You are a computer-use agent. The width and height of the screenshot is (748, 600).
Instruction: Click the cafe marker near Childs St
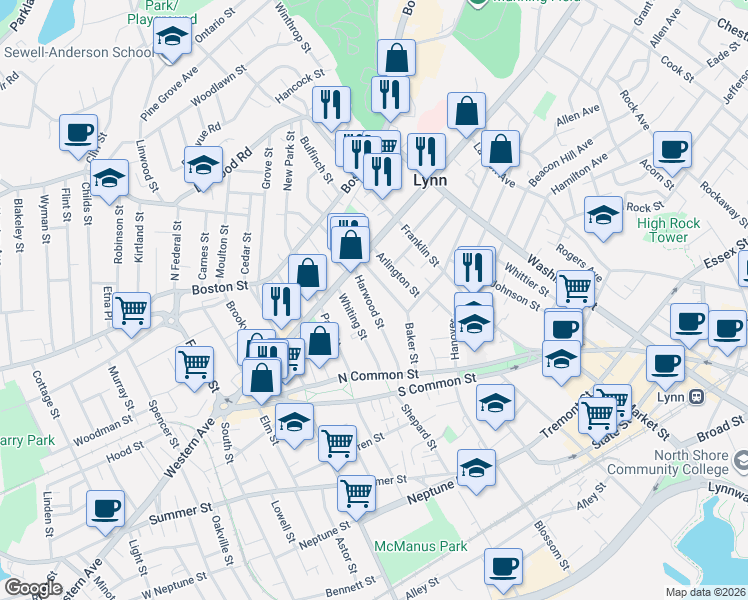point(79,136)
